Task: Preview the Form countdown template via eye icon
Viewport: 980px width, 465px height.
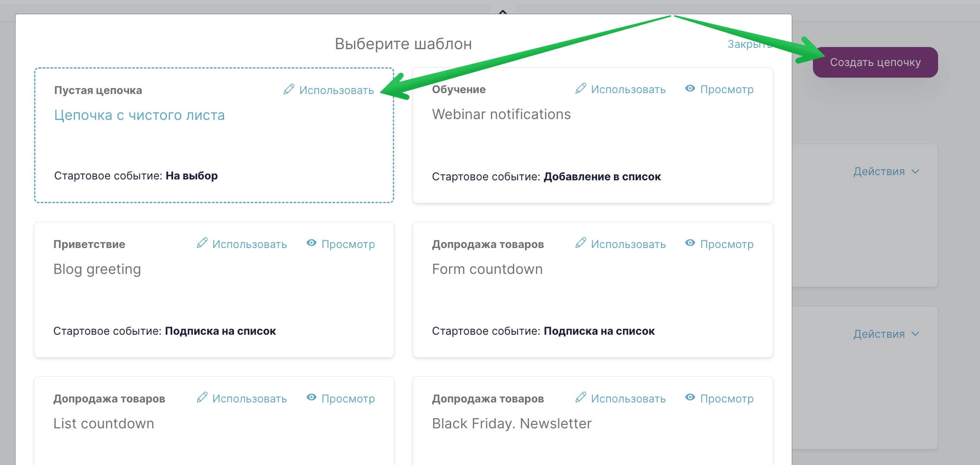Action: (x=690, y=243)
